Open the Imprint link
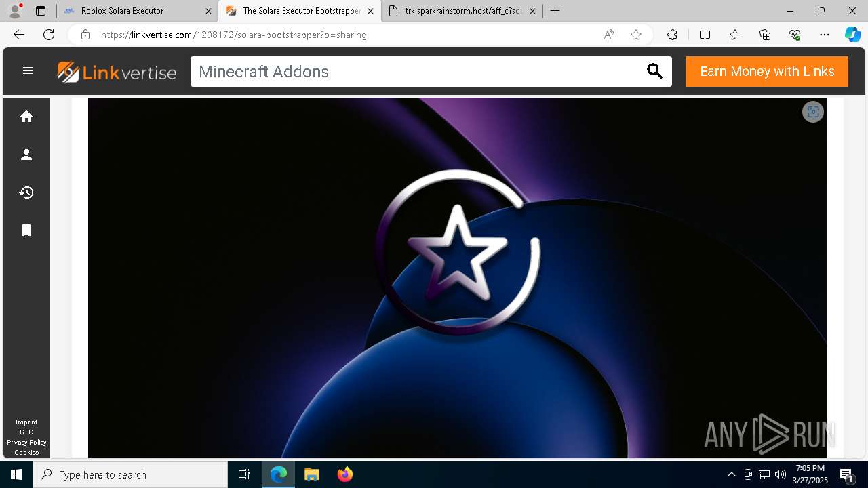Screen dimensions: 868x488 coord(26,422)
